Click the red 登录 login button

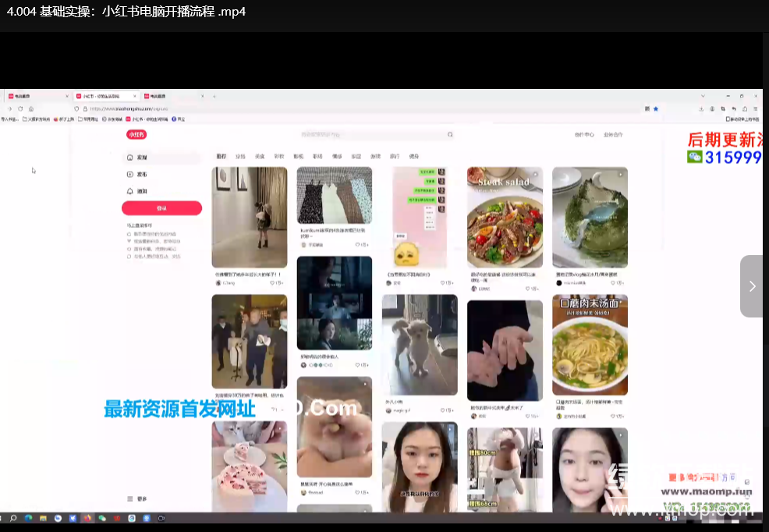click(161, 208)
